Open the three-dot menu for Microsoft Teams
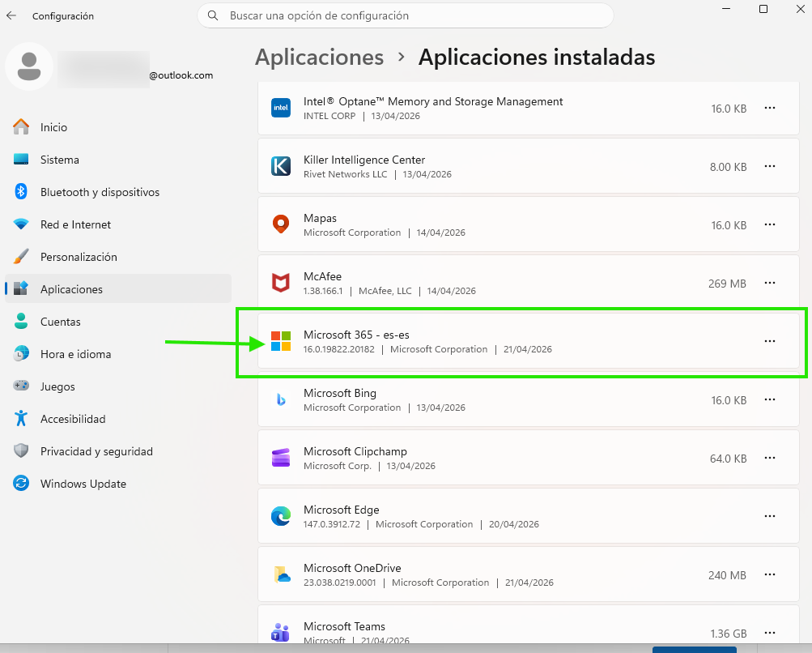Image resolution: width=812 pixels, height=653 pixels. pos(770,633)
